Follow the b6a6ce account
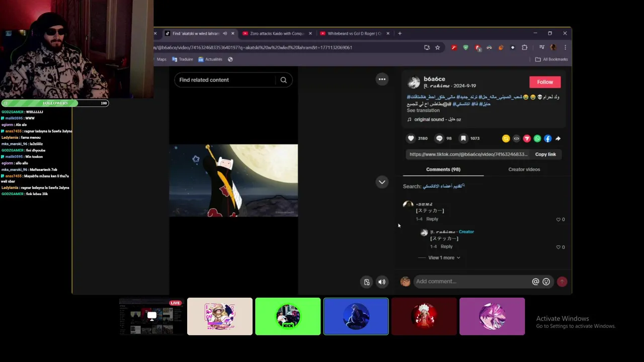Image resolution: width=644 pixels, height=362 pixels. [545, 82]
